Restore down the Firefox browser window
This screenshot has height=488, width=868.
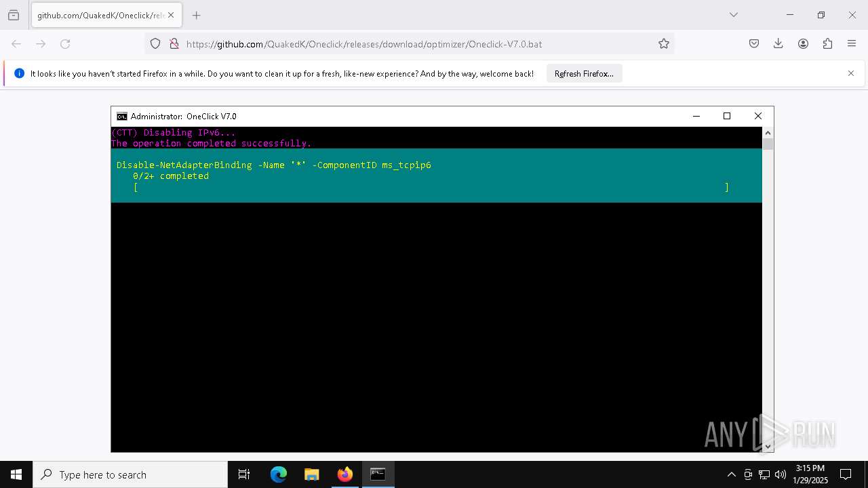(821, 15)
